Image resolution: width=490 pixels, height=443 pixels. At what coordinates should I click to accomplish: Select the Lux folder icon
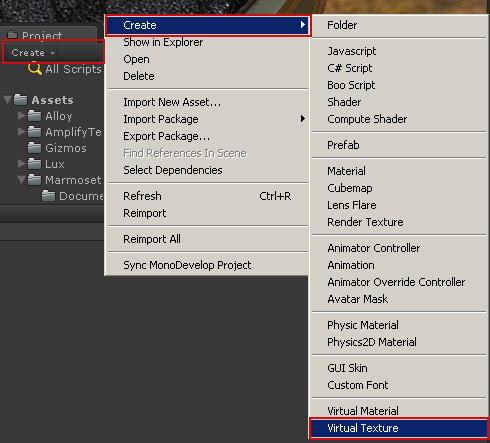[35, 164]
